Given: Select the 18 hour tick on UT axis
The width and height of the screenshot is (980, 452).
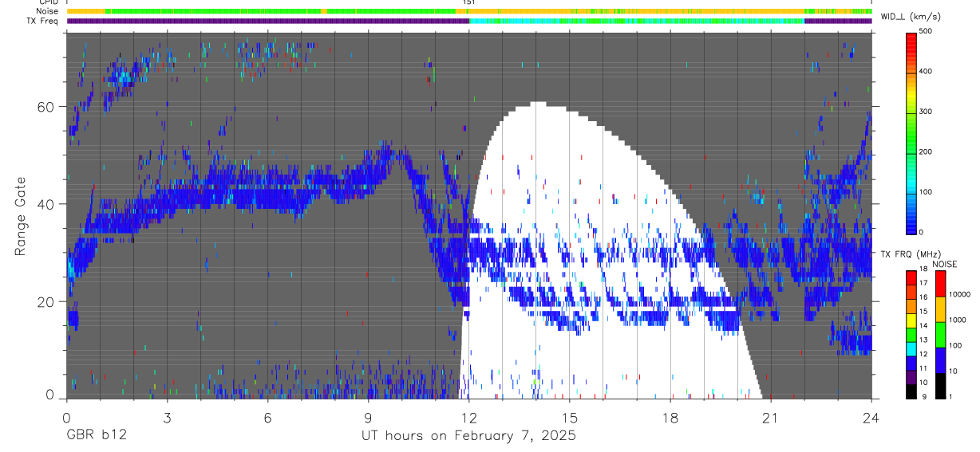Looking at the screenshot, I should (x=670, y=417).
